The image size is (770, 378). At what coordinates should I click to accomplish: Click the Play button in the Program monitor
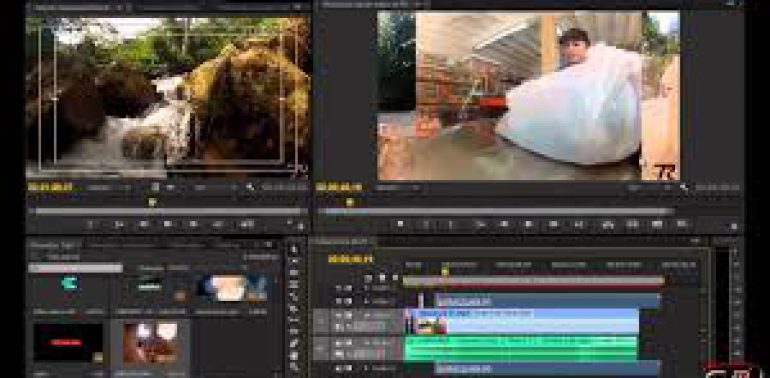[x=528, y=224]
